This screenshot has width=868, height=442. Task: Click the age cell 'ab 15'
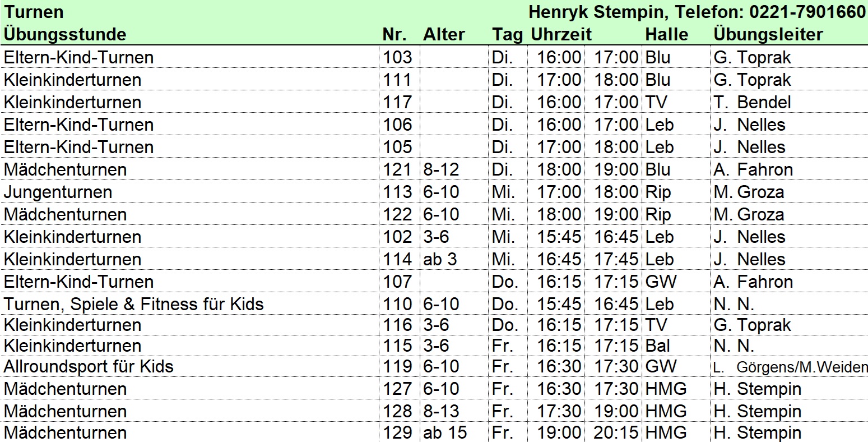pos(445,432)
